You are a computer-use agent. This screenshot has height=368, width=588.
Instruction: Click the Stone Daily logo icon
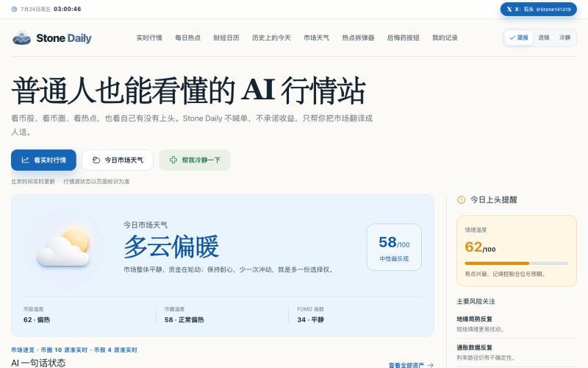tap(22, 38)
